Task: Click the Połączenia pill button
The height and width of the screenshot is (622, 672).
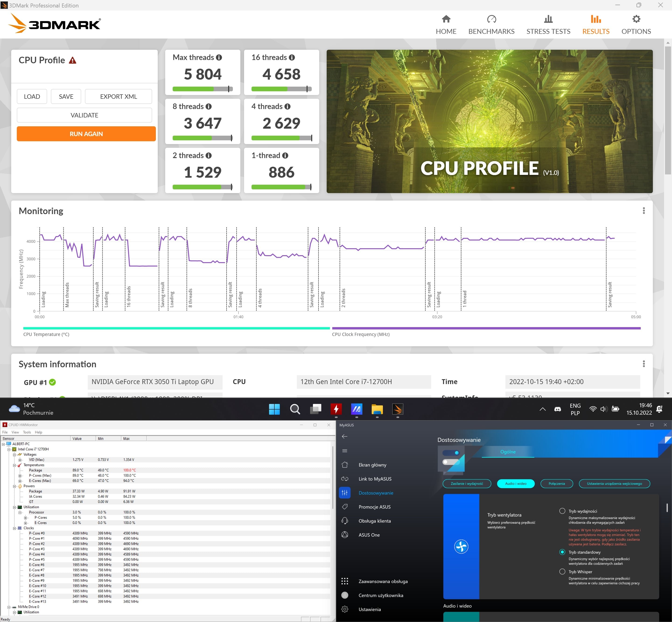Action: pyautogui.click(x=557, y=484)
